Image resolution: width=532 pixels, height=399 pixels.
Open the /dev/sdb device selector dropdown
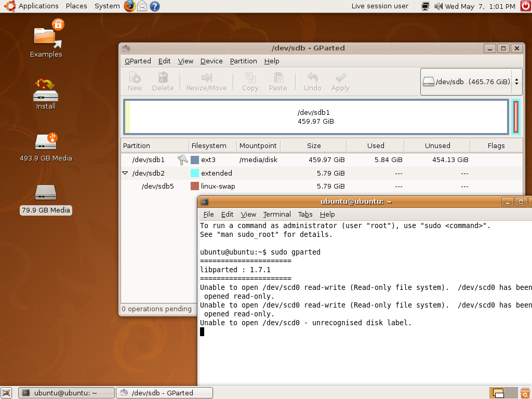pos(471,82)
